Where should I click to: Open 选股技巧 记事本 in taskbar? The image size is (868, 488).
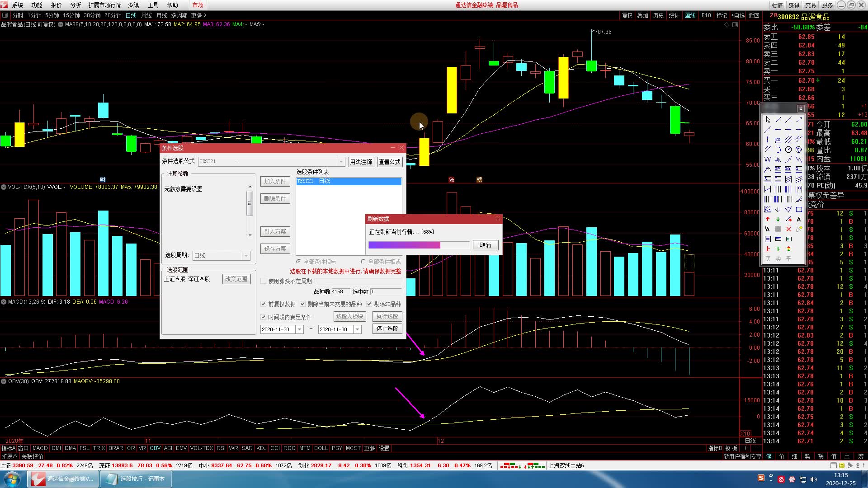[x=136, y=479]
